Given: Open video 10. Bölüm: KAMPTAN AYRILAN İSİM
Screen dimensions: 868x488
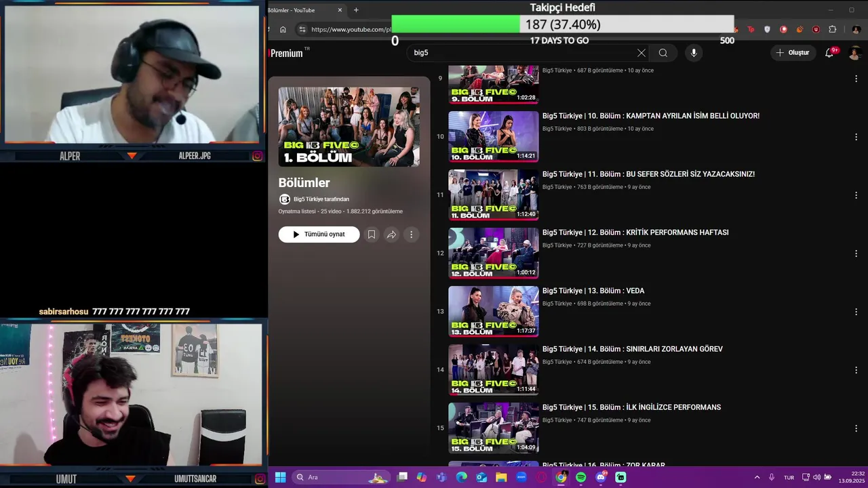Looking at the screenshot, I should (x=651, y=116).
